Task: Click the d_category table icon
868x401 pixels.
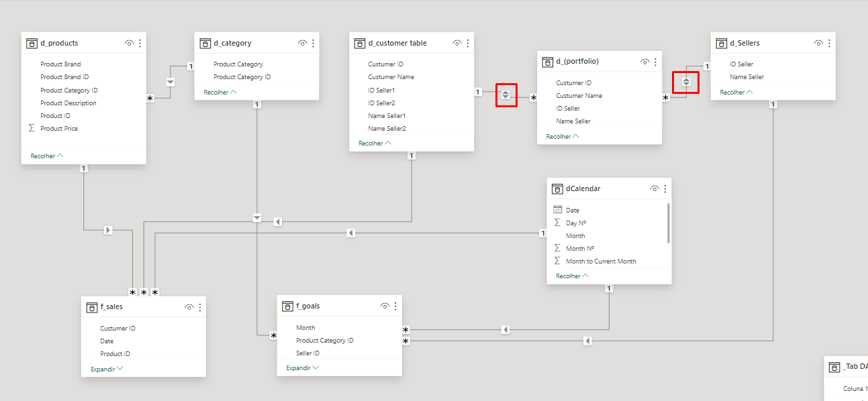Action: 205,43
